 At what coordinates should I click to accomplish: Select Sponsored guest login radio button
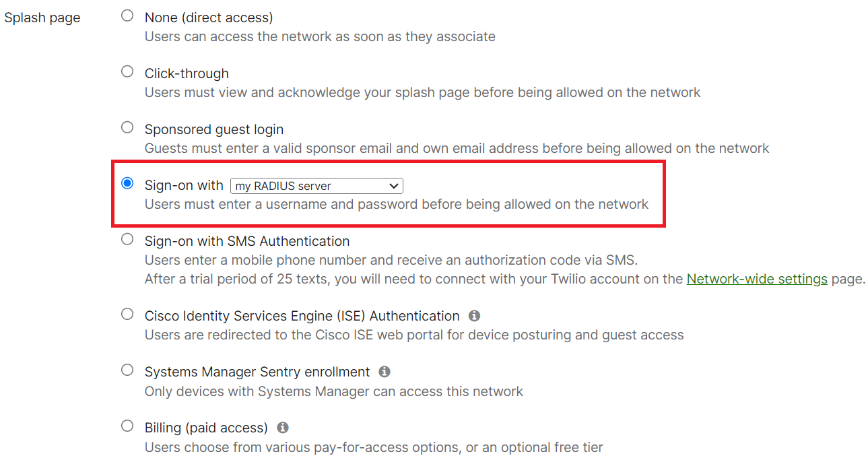coord(127,127)
